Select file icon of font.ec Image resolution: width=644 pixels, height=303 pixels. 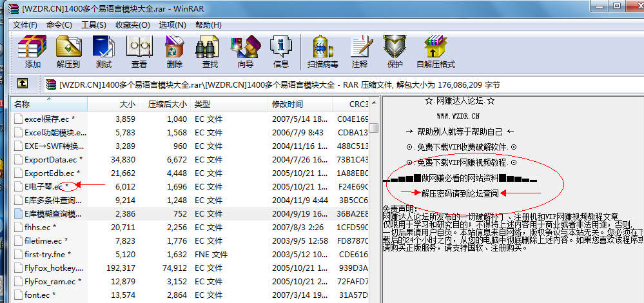coord(17,295)
